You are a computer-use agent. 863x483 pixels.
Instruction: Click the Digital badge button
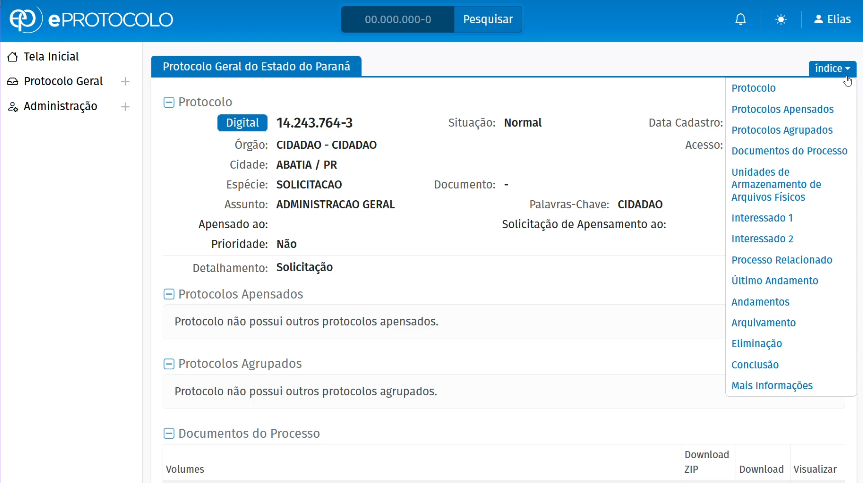click(242, 123)
